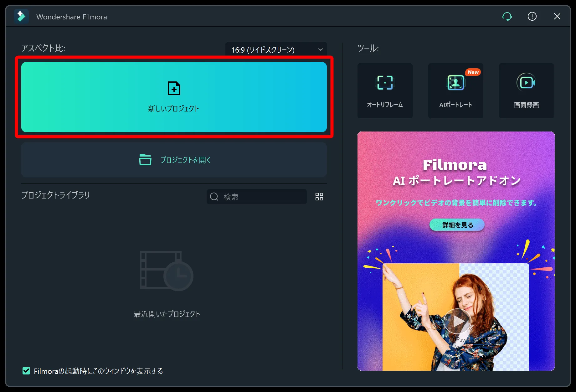Click the new-file plus icon on the project button
576x392 pixels.
click(x=174, y=88)
